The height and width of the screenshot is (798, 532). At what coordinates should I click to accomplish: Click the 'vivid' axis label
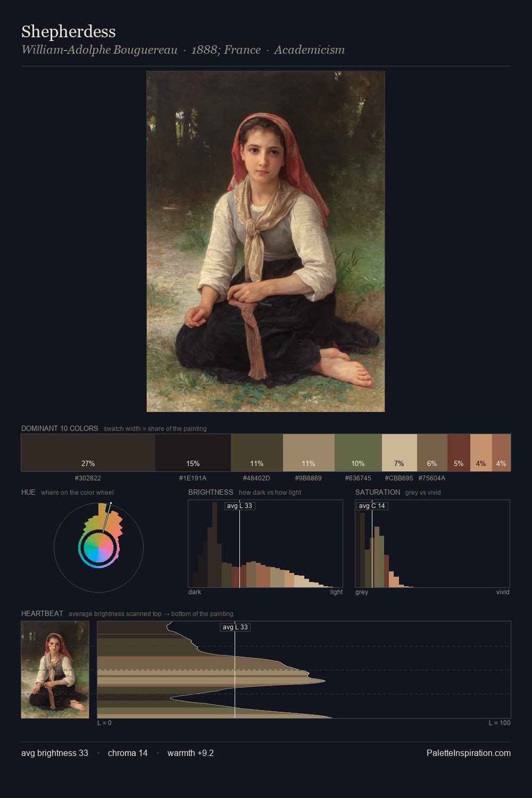click(503, 592)
